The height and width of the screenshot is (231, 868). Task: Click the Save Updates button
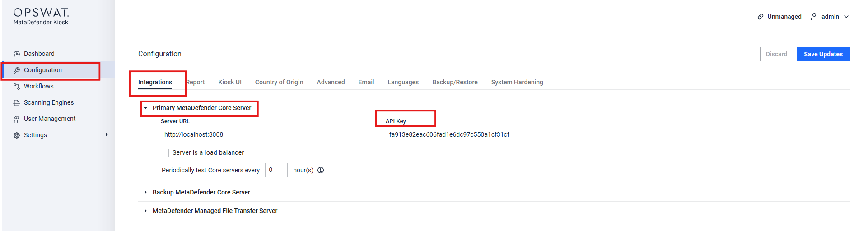(823, 54)
